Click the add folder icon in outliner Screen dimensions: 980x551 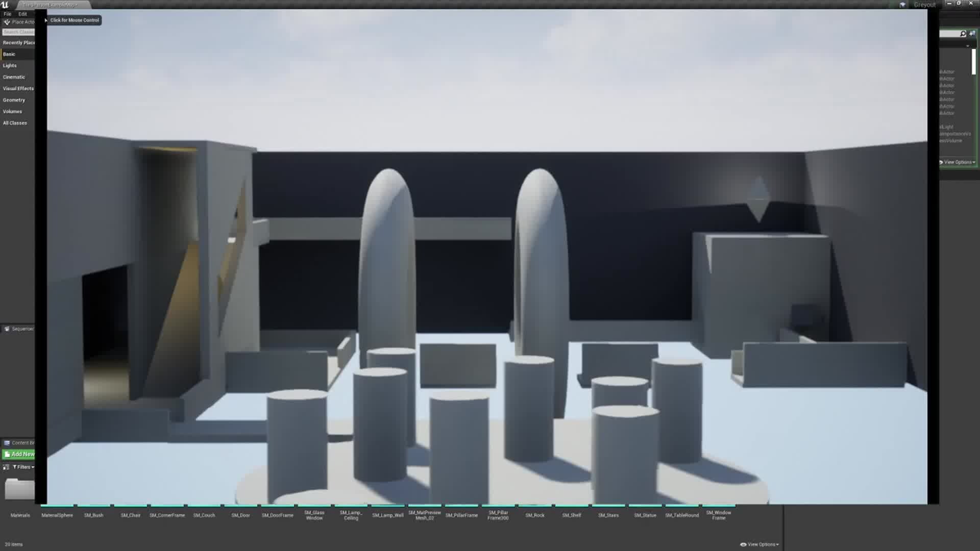(972, 34)
